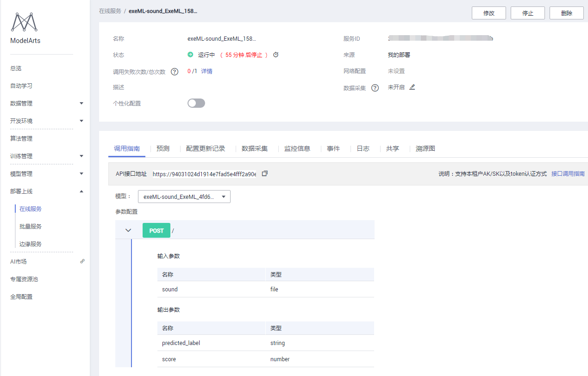Open the 调用失败次数 help tooltip
The height and width of the screenshot is (376, 588).
174,71
